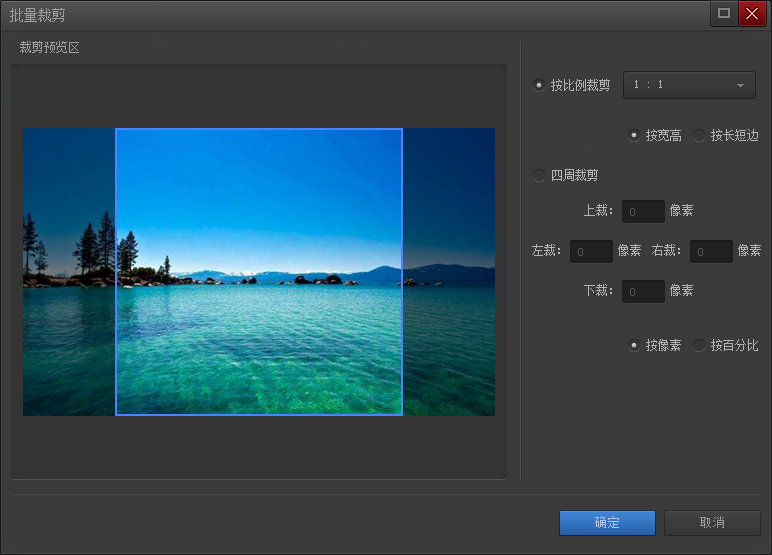Enable the 四周裁剪 crop mode

[x=540, y=176]
